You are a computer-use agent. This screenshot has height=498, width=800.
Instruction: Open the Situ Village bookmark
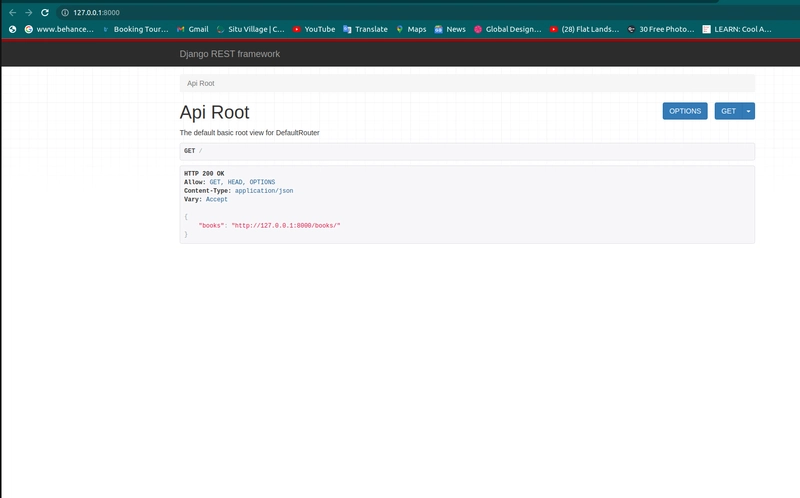[252, 29]
